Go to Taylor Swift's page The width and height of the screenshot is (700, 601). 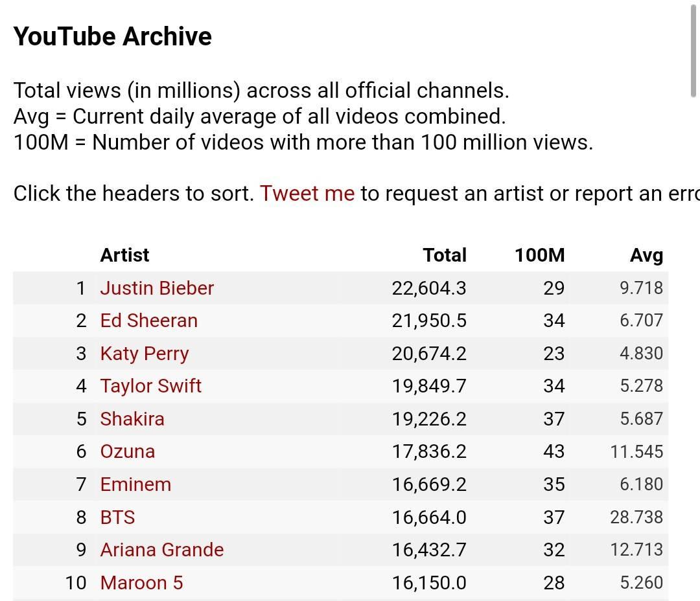150,386
